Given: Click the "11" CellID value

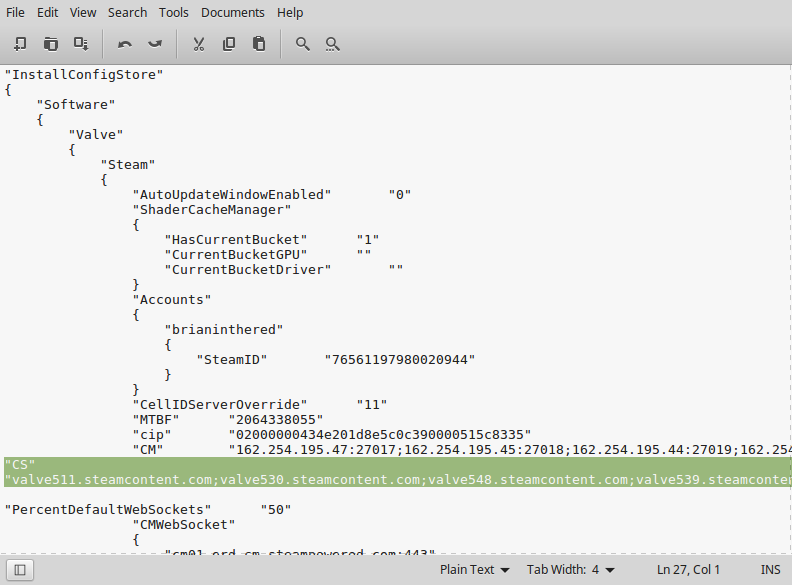Looking at the screenshot, I should click(372, 405).
